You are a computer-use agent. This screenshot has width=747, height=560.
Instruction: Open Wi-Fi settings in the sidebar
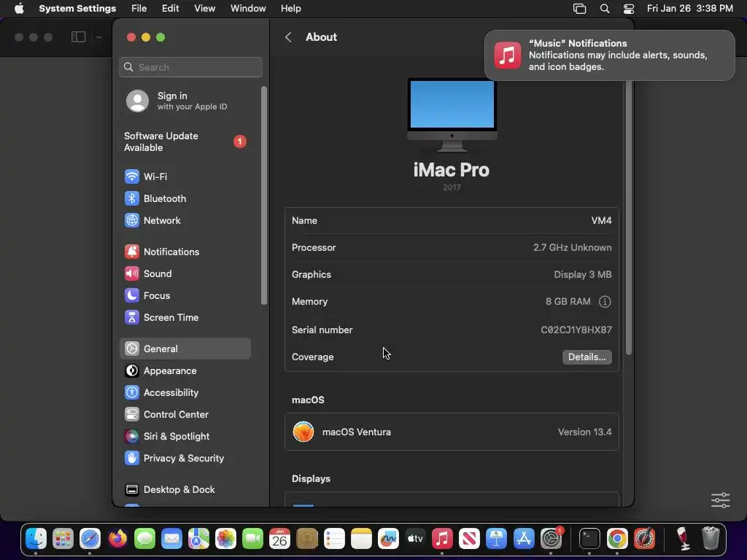coord(185,176)
